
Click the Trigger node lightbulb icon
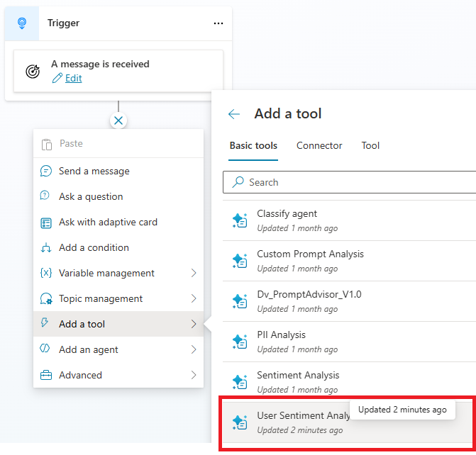[21, 23]
